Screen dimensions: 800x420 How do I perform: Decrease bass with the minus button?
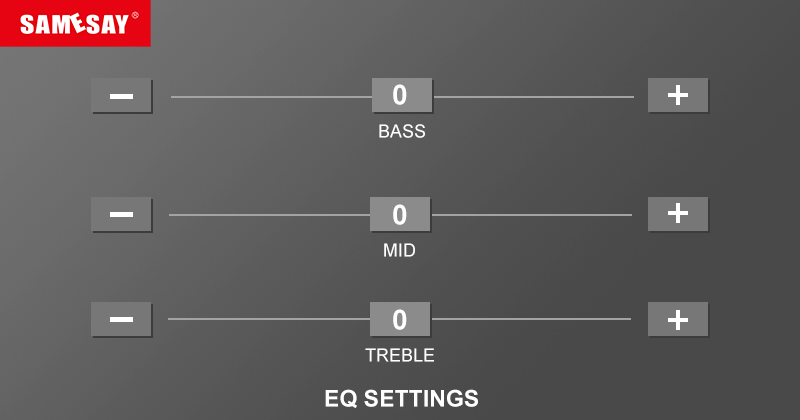(121, 96)
